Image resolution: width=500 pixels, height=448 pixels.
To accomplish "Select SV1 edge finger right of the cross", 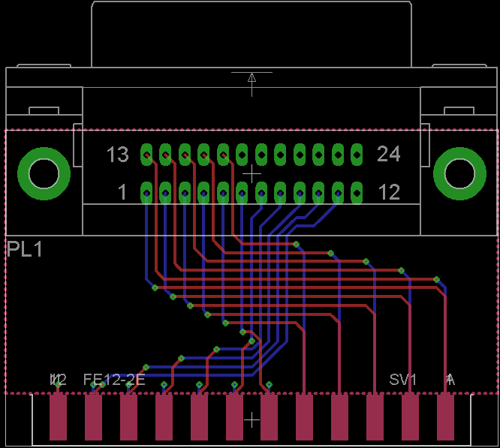I will click(x=269, y=417).
